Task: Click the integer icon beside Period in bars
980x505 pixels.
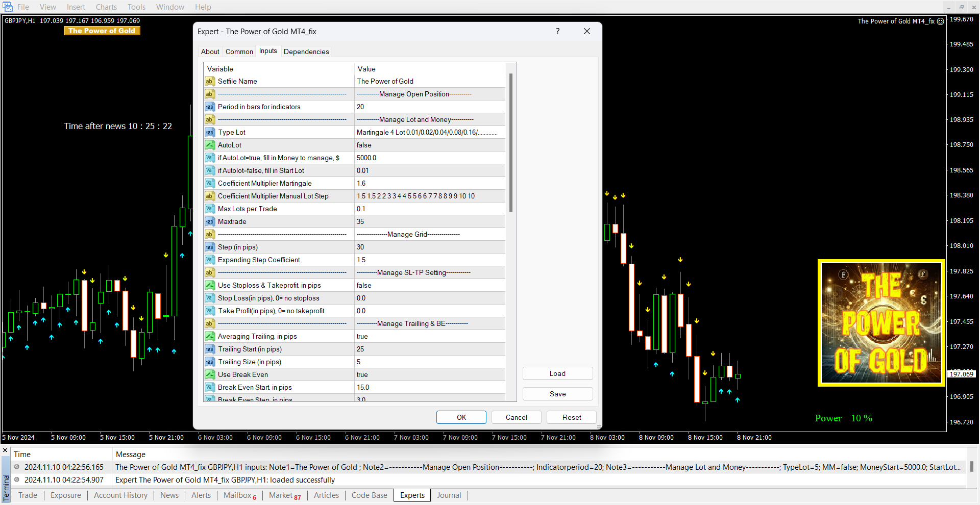Action: pyautogui.click(x=209, y=107)
